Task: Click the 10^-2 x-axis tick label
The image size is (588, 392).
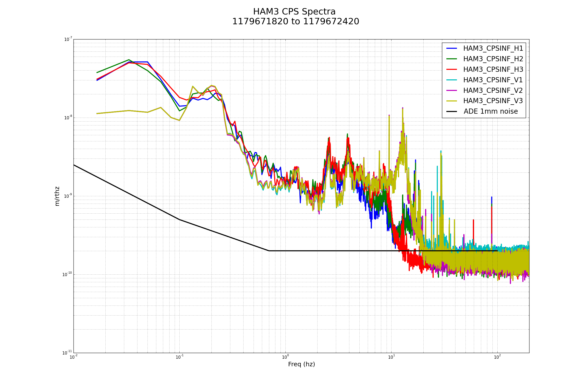Action: pos(73,357)
